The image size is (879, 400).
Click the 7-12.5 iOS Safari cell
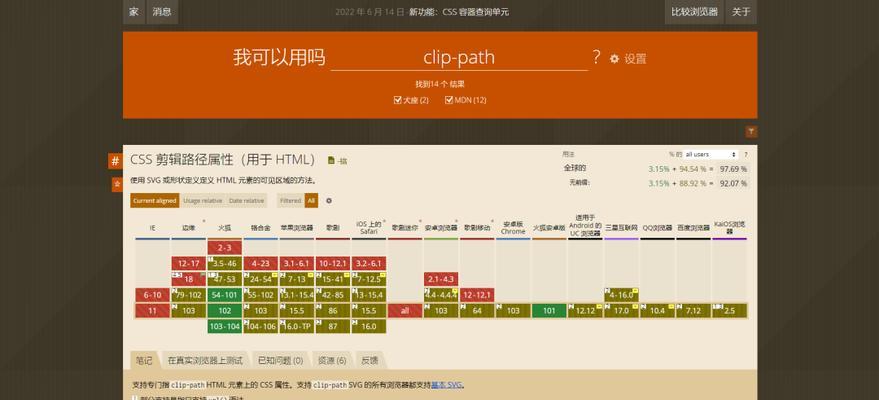coord(369,279)
